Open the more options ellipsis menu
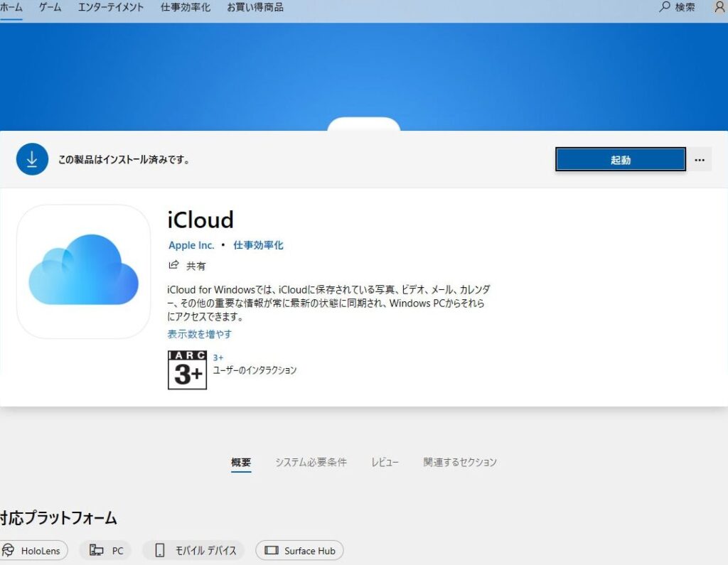Screen dimensions: 728x565 click(700, 160)
